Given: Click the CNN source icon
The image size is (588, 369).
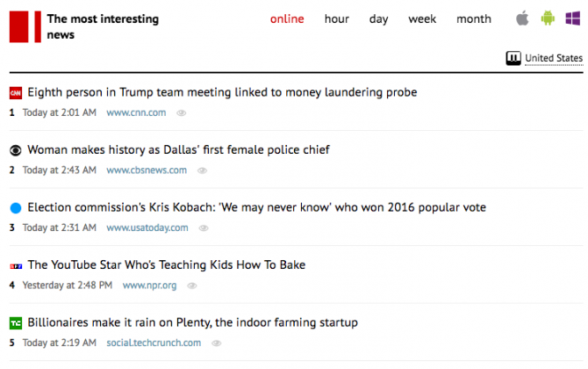Looking at the screenshot, I should (x=15, y=92).
